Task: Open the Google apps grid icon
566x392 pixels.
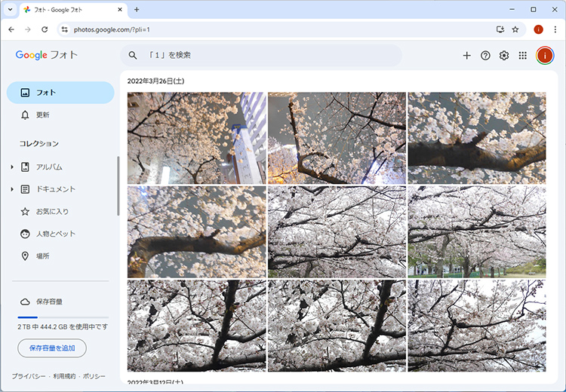Action: coord(523,55)
